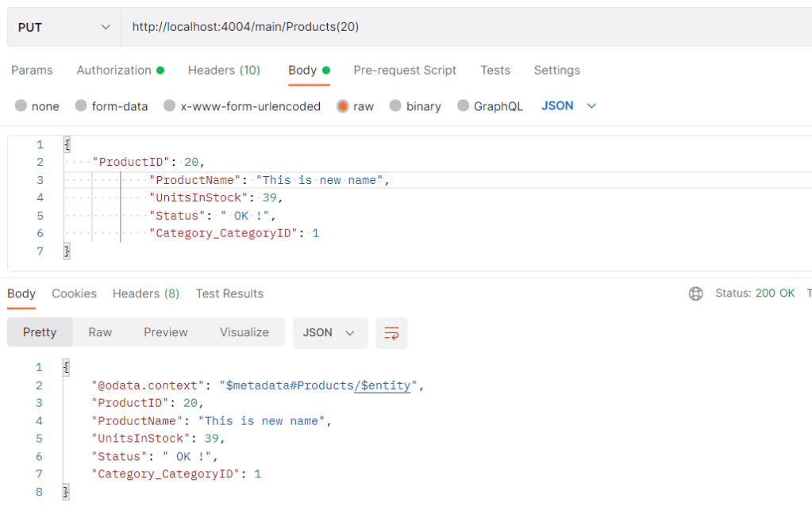Go to the Pre-request Script tab
This screenshot has height=529, width=812.
pyautogui.click(x=405, y=70)
